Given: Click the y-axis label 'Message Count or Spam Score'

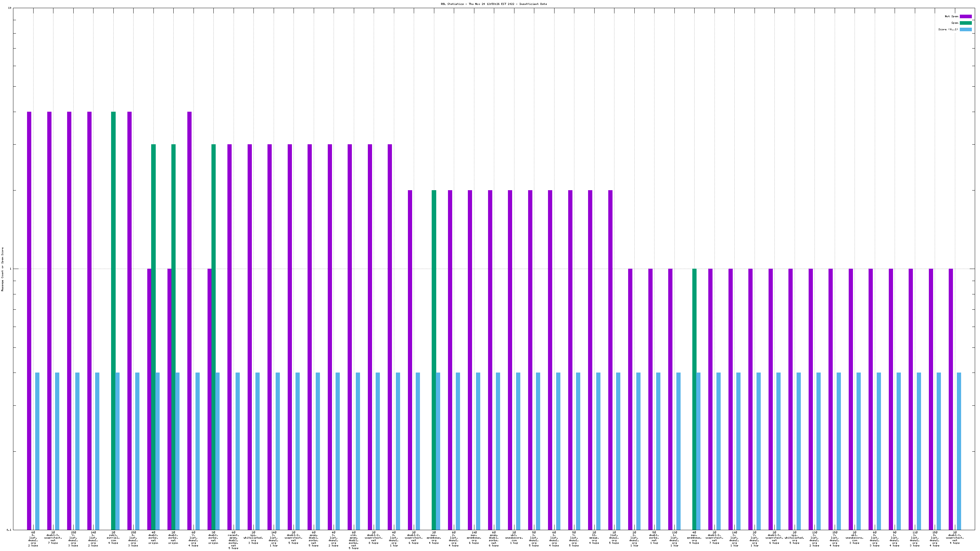Looking at the screenshot, I should pos(3,269).
